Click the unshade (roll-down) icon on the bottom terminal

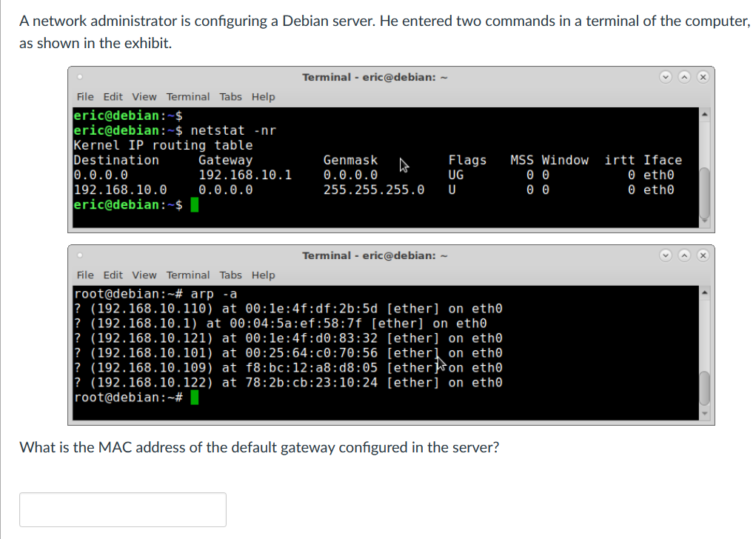pyautogui.click(x=666, y=255)
